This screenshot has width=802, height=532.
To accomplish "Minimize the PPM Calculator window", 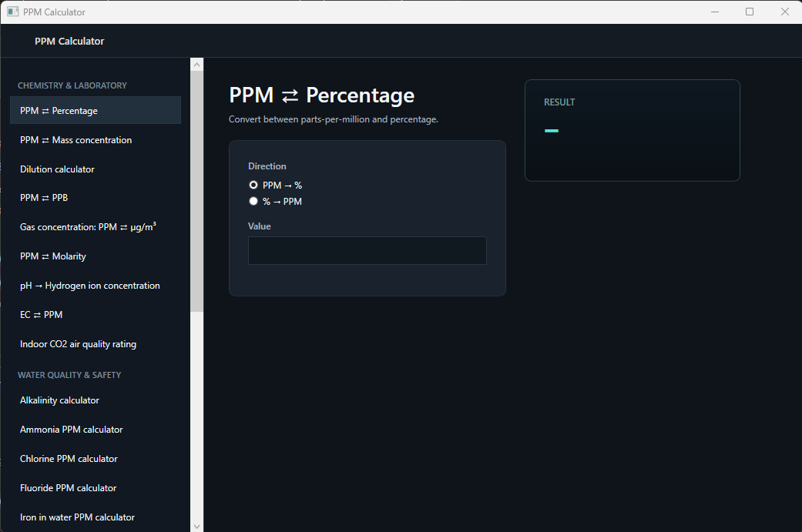I will point(714,12).
